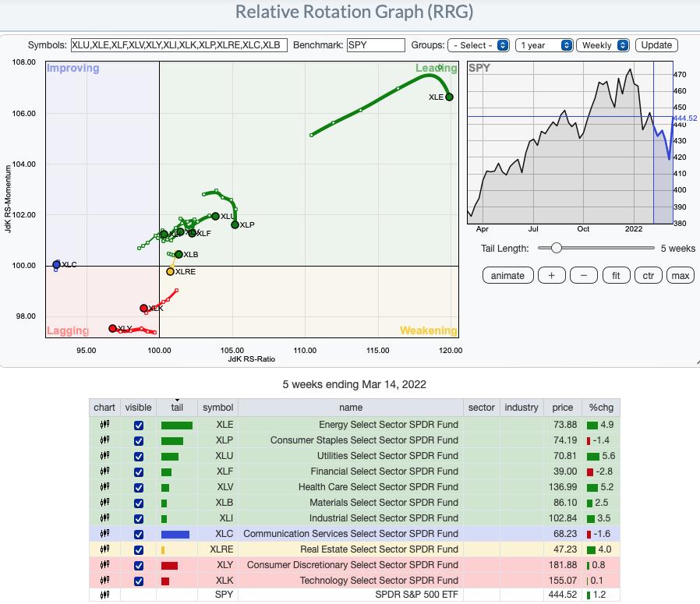The height and width of the screenshot is (604, 700).
Task: Click the chart icon in XLC row
Action: pos(104,534)
